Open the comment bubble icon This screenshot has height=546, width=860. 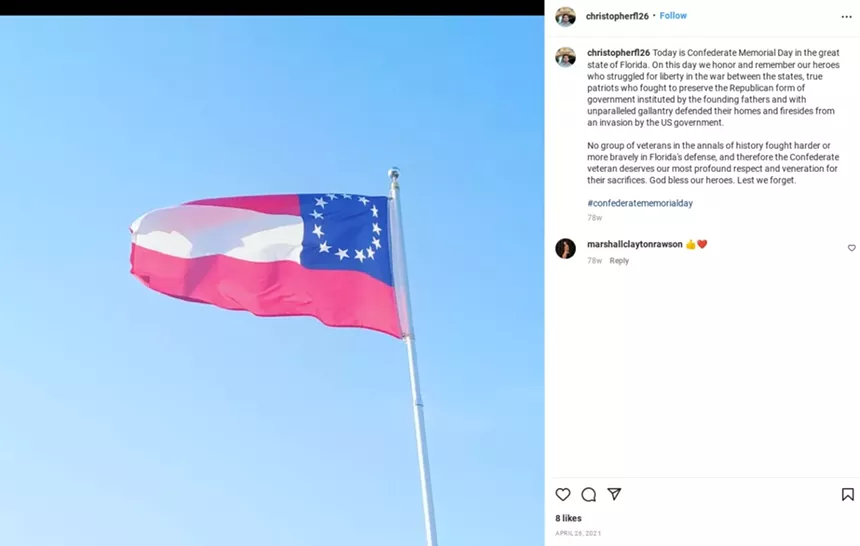pos(589,494)
